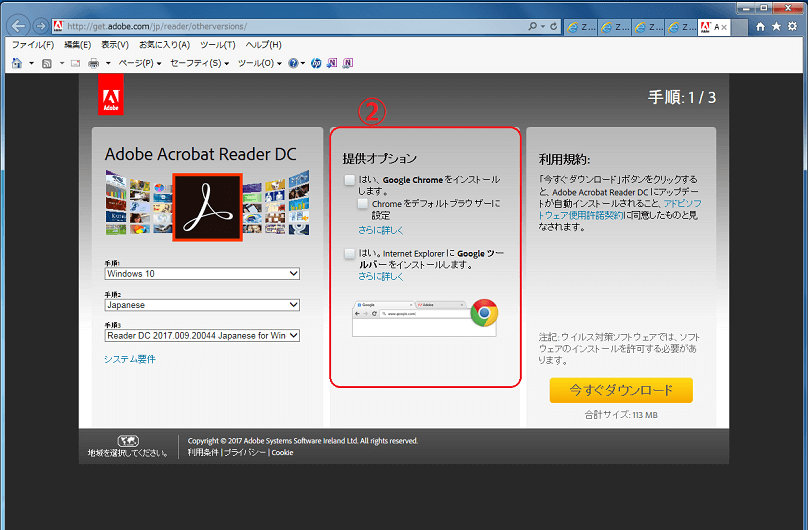Click the Cookie footer link
808x530 pixels.
point(282,452)
